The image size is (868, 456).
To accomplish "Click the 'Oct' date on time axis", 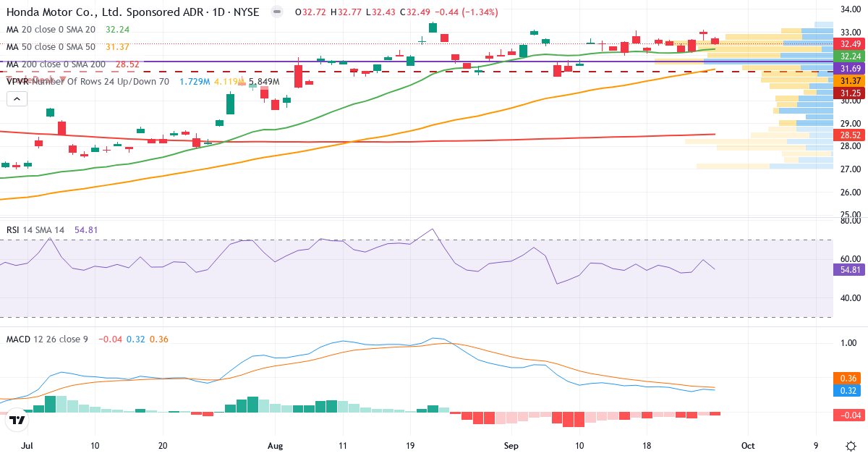I will click(x=748, y=446).
